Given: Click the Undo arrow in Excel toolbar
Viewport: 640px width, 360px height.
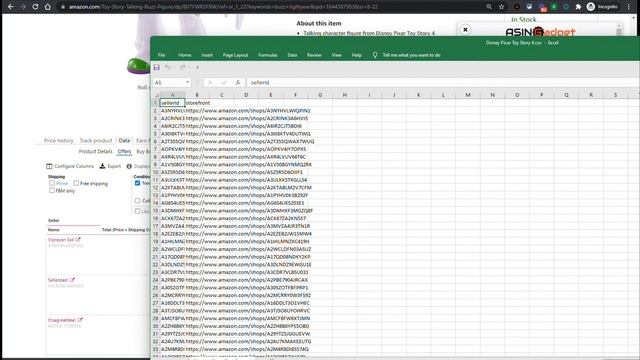Looking at the screenshot, I should pos(168,67).
